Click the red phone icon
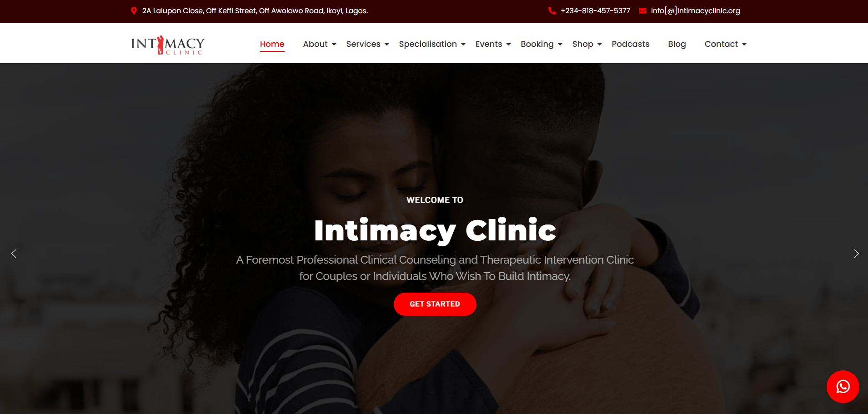Image resolution: width=868 pixels, height=414 pixels. tap(552, 10)
